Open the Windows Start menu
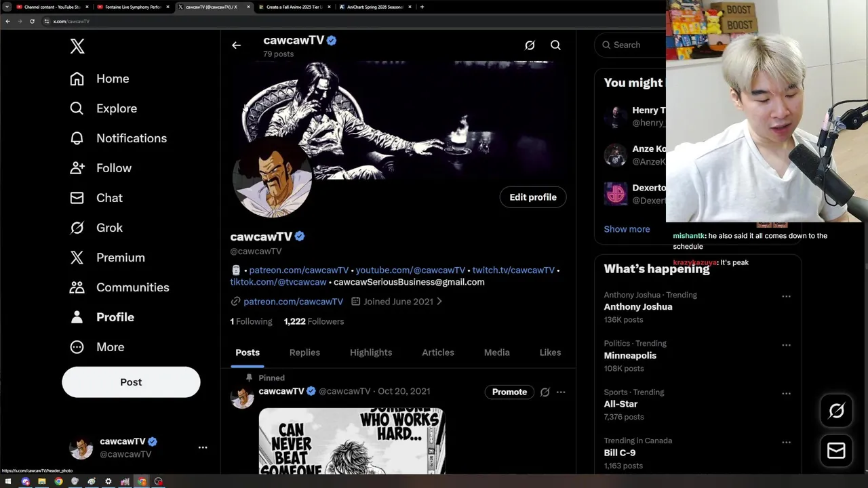This screenshot has height=488, width=868. pyautogui.click(x=8, y=482)
